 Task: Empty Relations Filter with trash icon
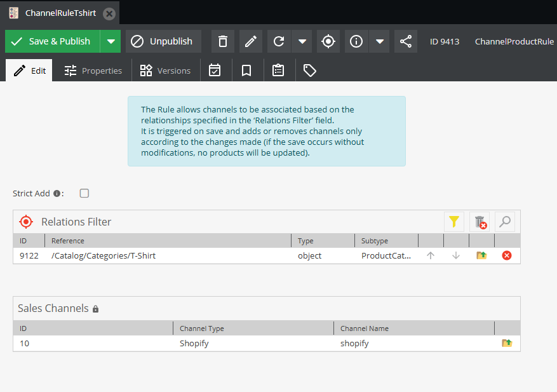point(480,222)
